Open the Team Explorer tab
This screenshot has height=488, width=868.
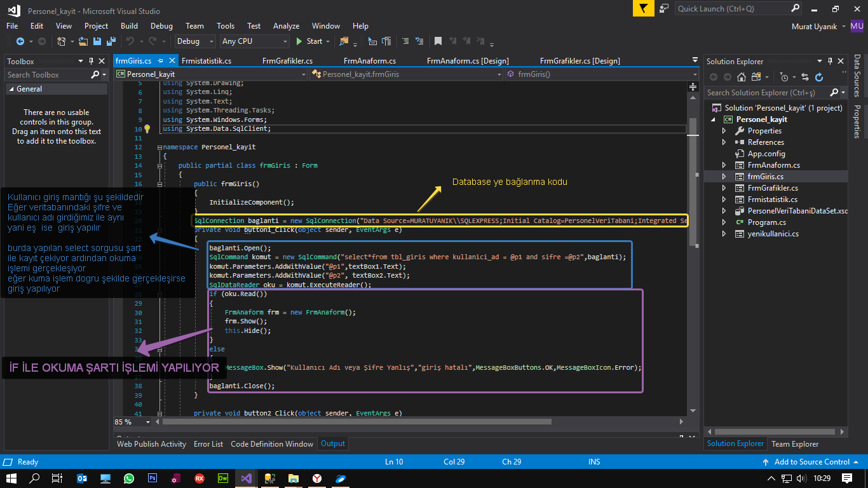(x=795, y=444)
